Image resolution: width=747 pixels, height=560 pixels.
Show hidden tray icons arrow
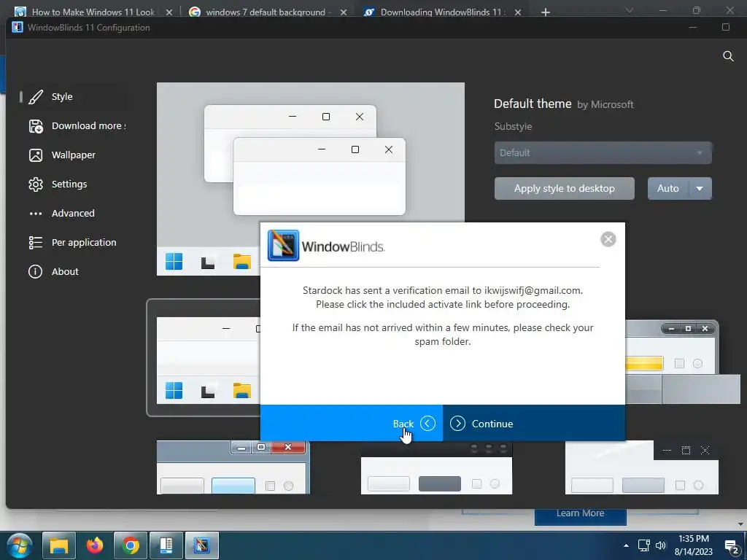coord(626,545)
